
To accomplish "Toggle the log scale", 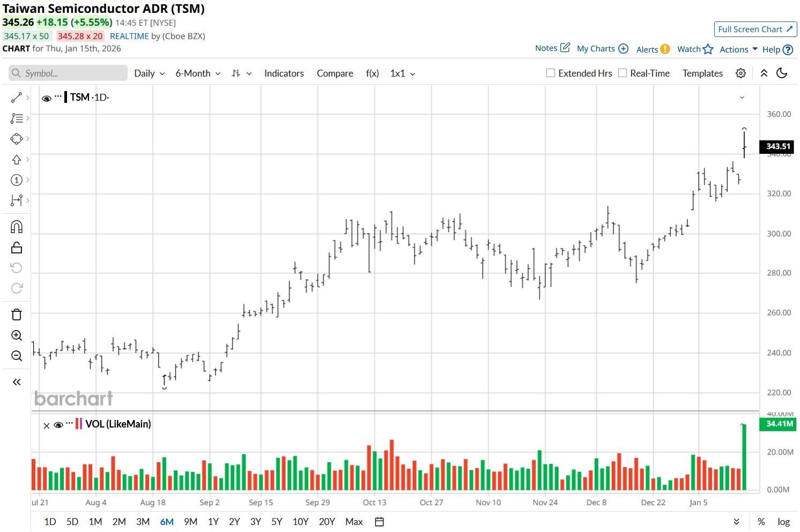I will pos(784,522).
